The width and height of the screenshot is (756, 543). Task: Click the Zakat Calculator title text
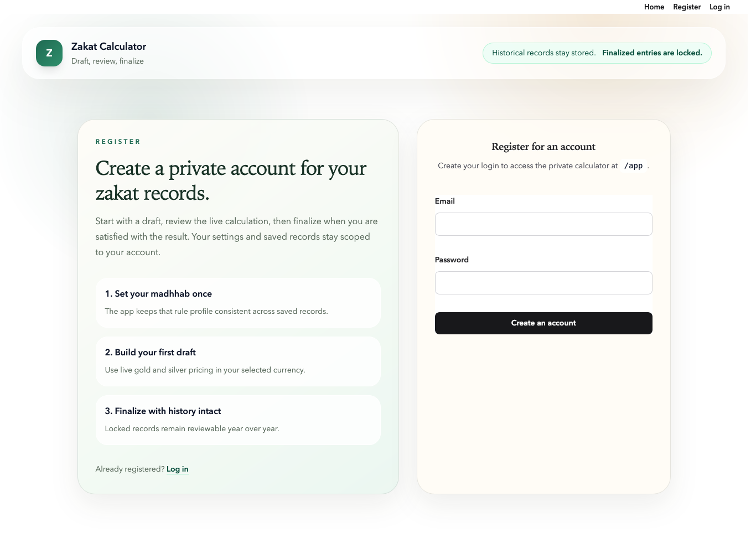tap(108, 46)
